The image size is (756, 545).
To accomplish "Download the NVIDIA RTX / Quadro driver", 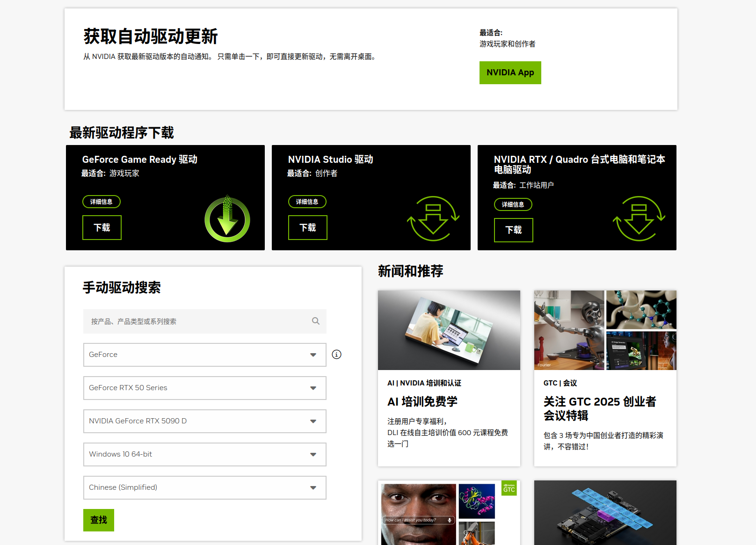I will pyautogui.click(x=514, y=230).
